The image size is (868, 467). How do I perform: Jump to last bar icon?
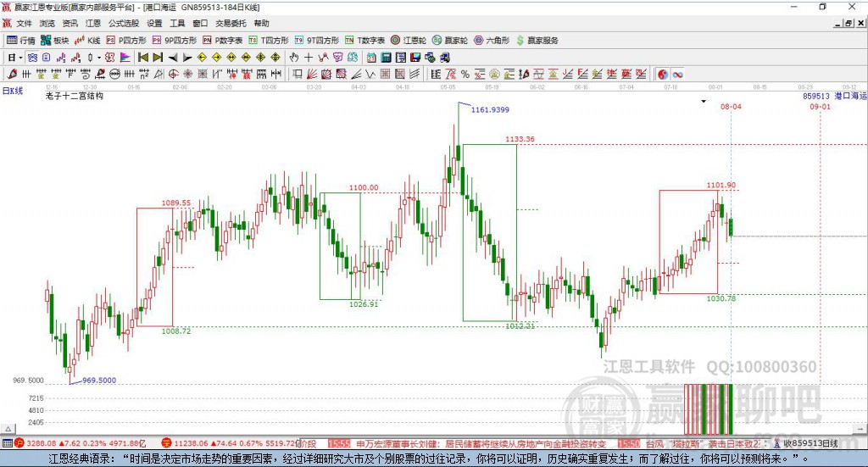(158, 58)
